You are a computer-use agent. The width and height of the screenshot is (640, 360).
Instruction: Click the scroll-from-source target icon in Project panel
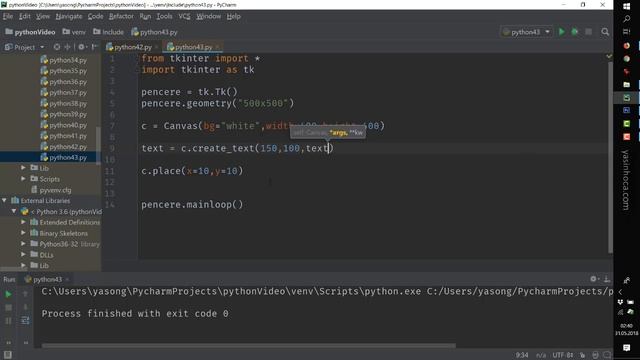(x=57, y=47)
